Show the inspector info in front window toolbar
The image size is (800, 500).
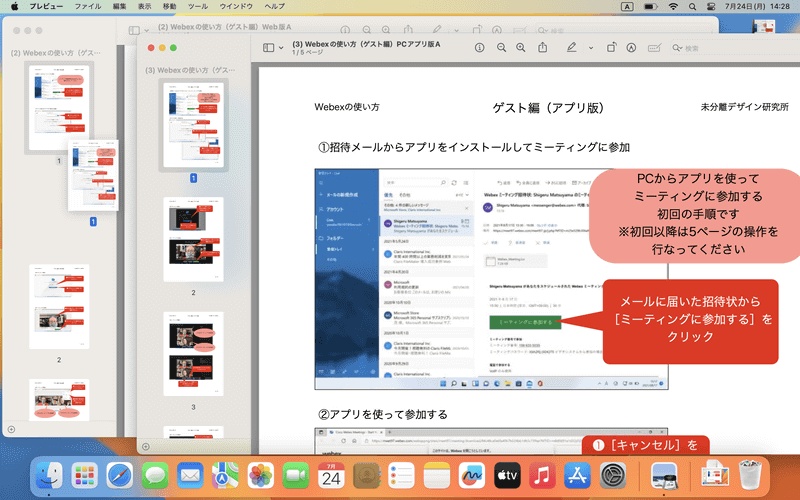point(479,47)
